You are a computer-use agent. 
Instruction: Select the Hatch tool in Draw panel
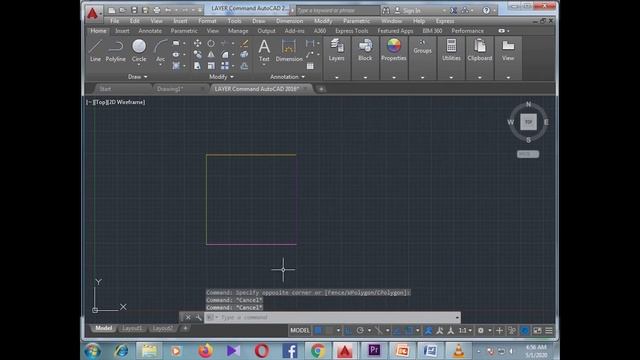176,66
